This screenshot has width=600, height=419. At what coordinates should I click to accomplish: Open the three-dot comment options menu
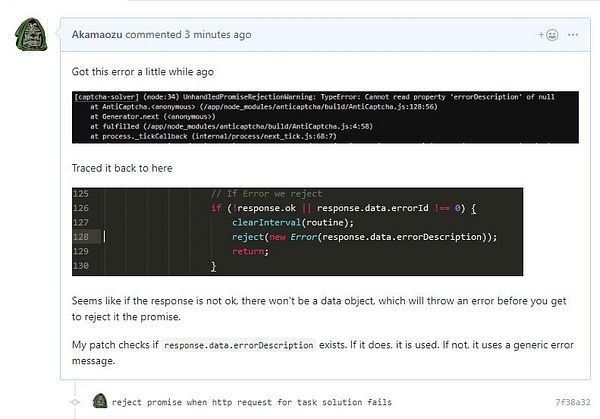tap(573, 35)
